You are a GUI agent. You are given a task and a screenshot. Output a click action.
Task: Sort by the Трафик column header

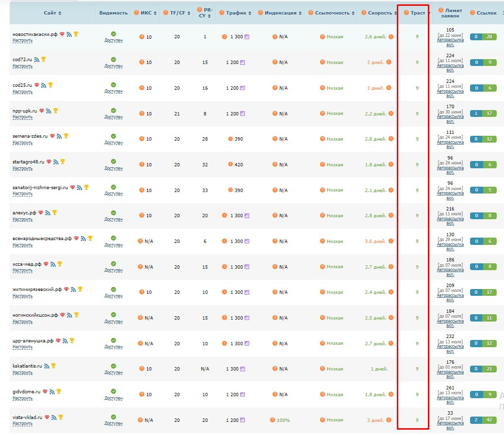239,13
